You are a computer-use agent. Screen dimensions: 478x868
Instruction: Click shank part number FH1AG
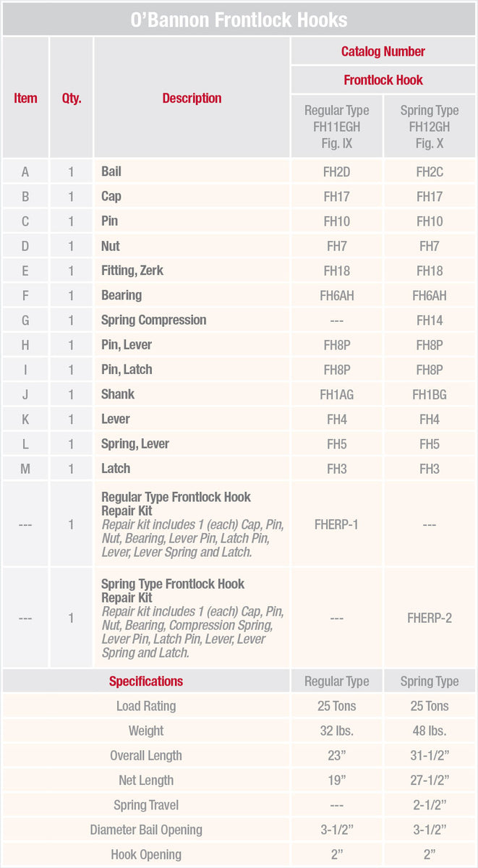point(336,394)
